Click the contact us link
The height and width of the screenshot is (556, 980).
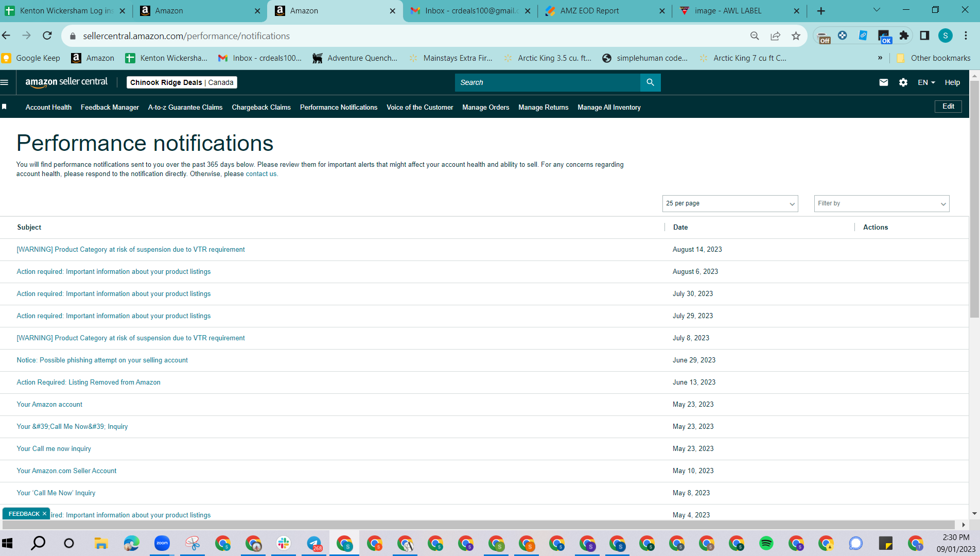pyautogui.click(x=261, y=174)
